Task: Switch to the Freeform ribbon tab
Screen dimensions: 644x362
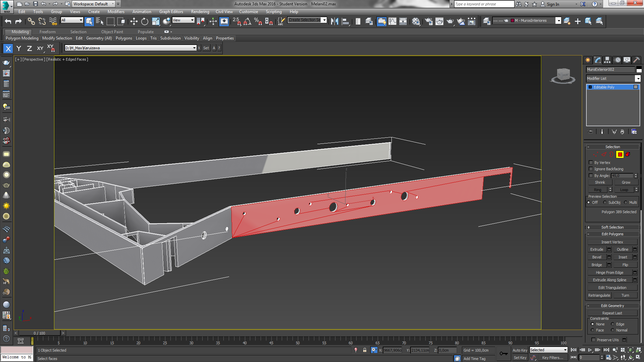Action: pyautogui.click(x=47, y=32)
